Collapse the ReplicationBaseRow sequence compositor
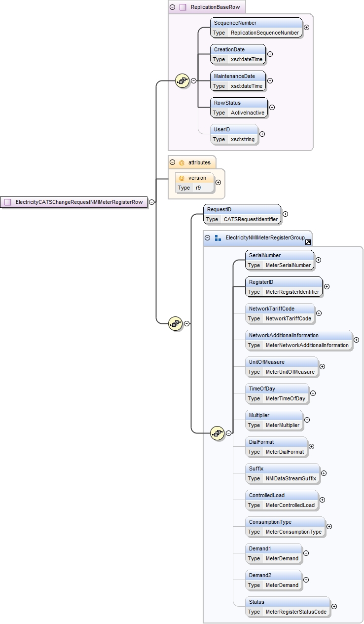 pyautogui.click(x=193, y=80)
